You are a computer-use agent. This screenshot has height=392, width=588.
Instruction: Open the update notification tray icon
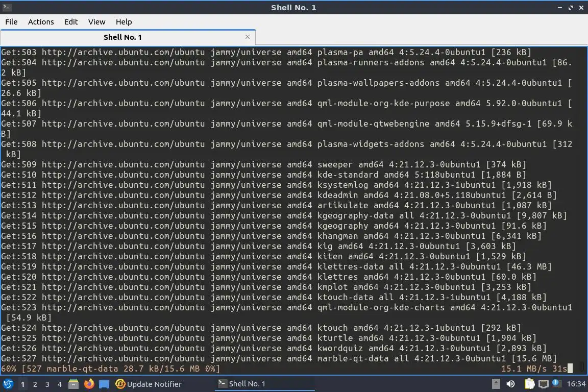point(556,383)
